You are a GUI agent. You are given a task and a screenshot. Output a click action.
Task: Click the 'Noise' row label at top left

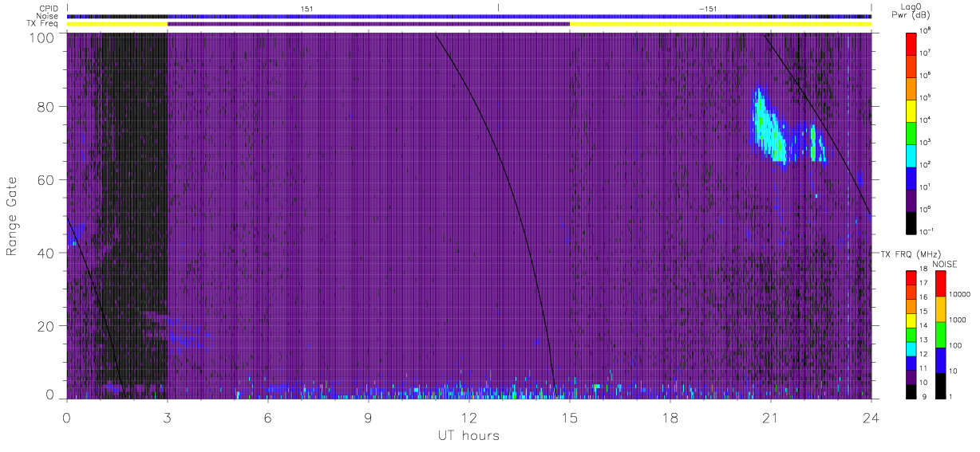pos(47,16)
